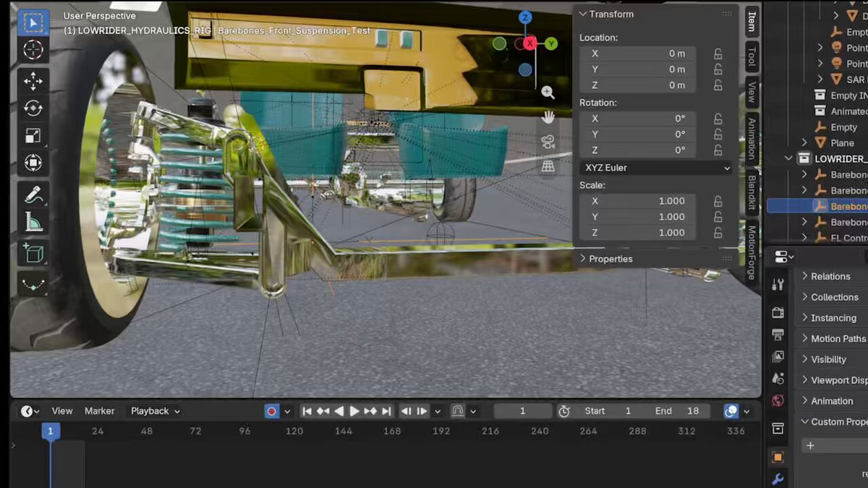Activate the Scale tool
Image resolution: width=868 pixels, height=488 pixels.
tap(33, 136)
